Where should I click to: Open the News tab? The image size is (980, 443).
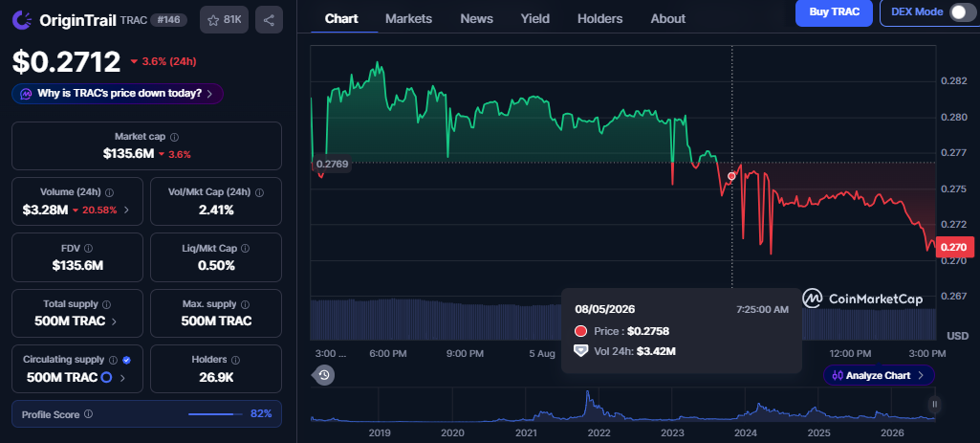476,19
